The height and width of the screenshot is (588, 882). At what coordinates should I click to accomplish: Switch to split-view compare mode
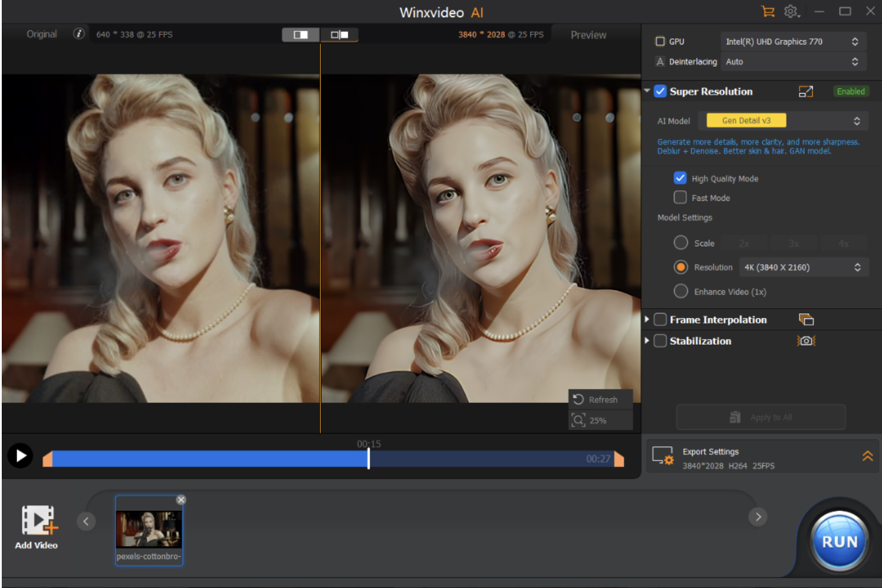click(301, 35)
